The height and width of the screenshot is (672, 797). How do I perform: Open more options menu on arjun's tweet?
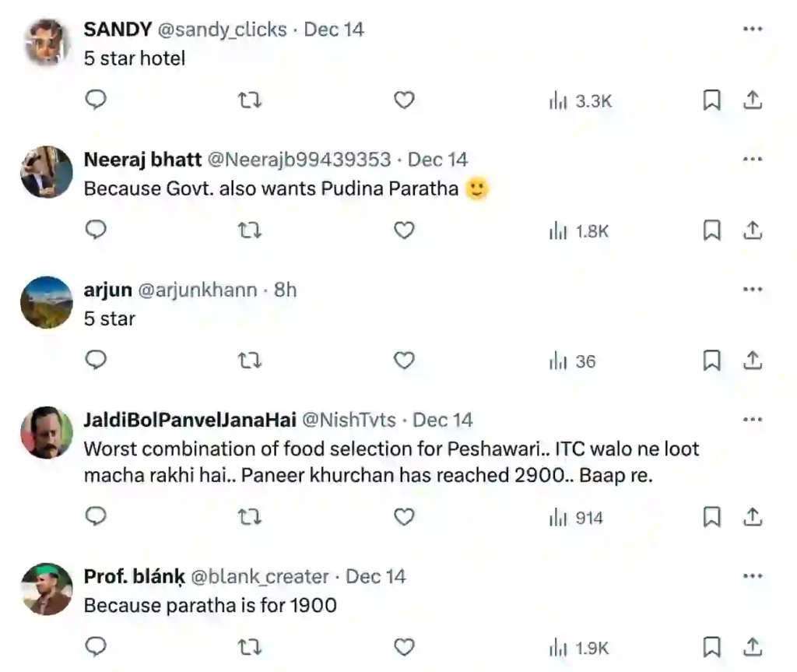tap(752, 290)
